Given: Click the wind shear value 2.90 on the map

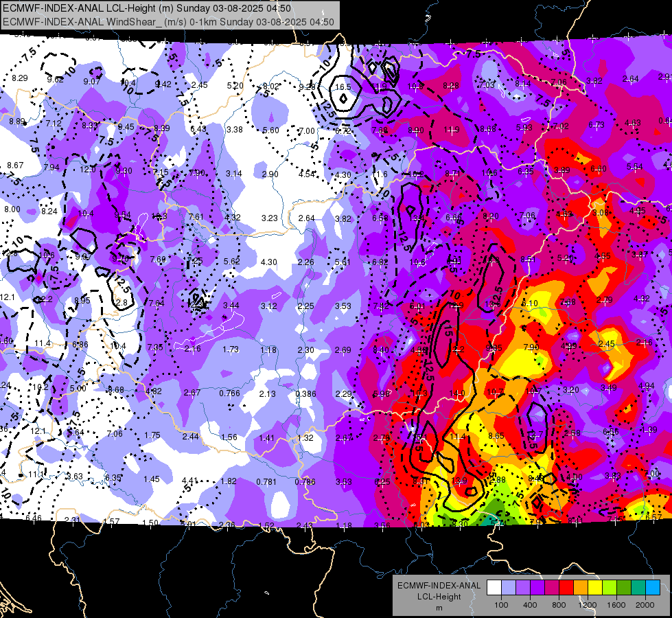Looking at the screenshot, I should [x=270, y=174].
